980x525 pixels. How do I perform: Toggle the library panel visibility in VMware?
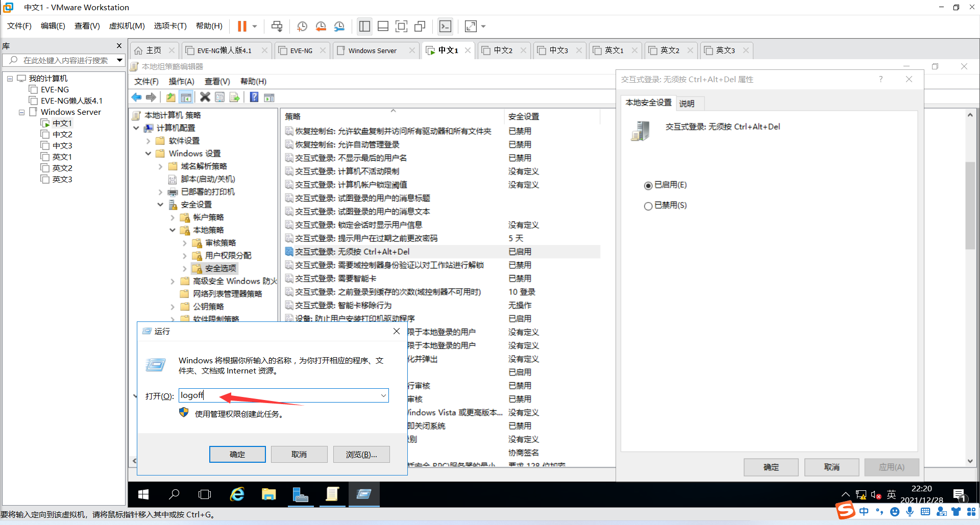[364, 26]
